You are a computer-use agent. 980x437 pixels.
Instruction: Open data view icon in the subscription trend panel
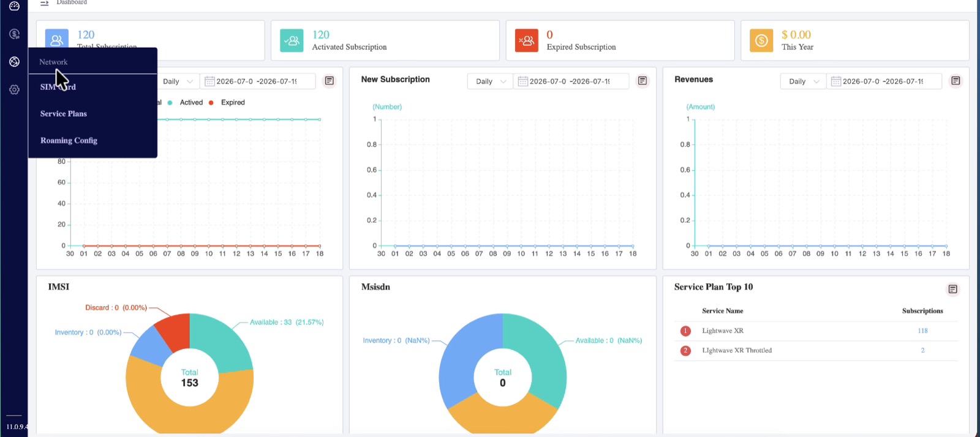pos(330,81)
